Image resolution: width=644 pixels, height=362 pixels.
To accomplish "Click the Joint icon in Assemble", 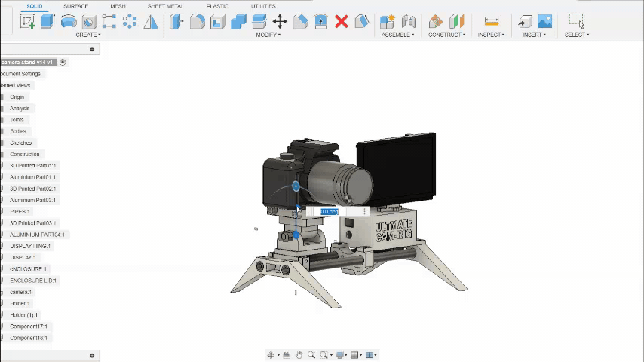I will coord(408,21).
